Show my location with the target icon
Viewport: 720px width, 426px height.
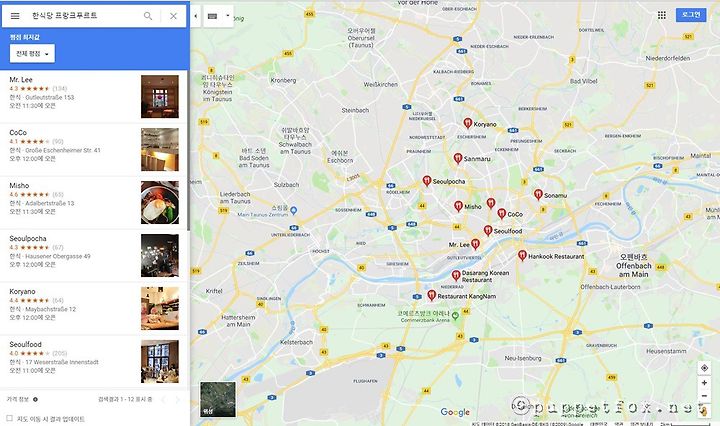pyautogui.click(x=704, y=368)
